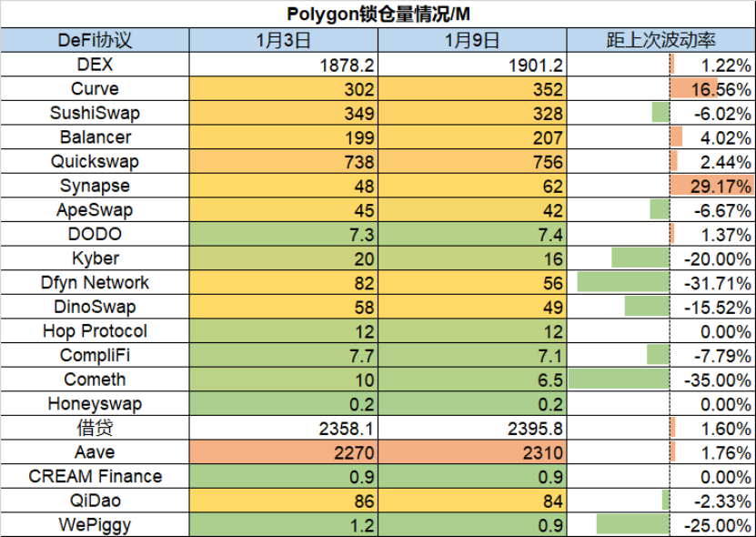Select the Kyber 20 value cell
This screenshot has width=756, height=537.
coord(284,258)
